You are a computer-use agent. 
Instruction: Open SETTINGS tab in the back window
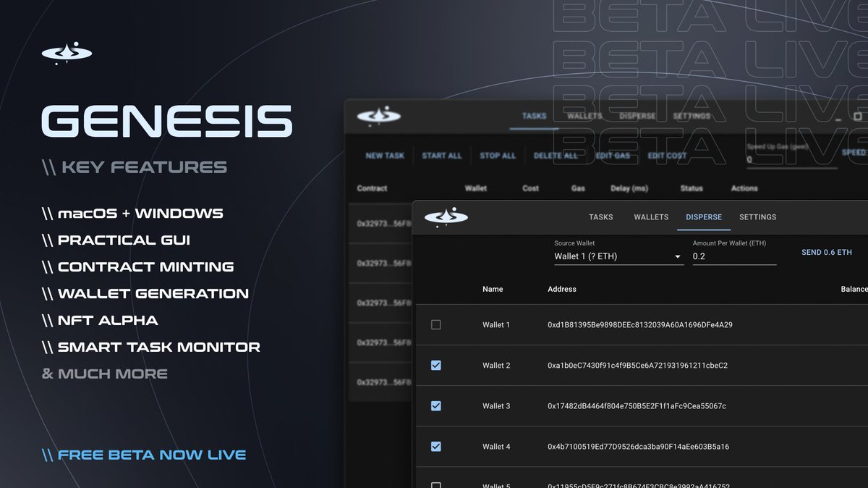click(692, 116)
